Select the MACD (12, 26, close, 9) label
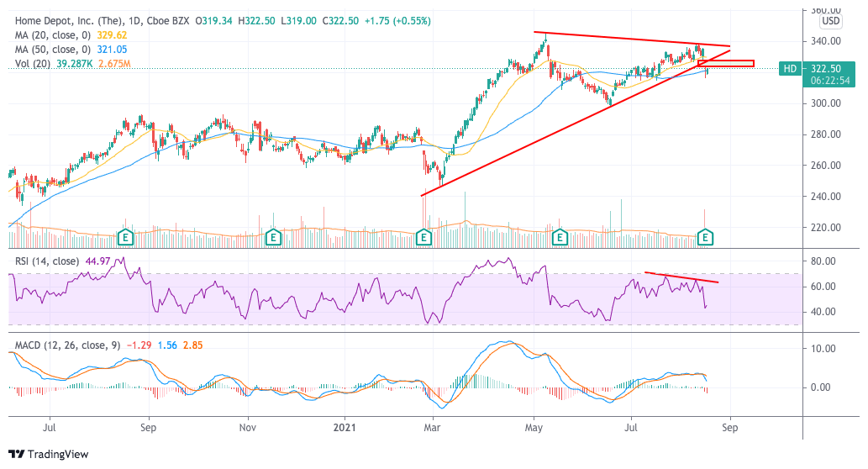The image size is (868, 469). [x=67, y=345]
